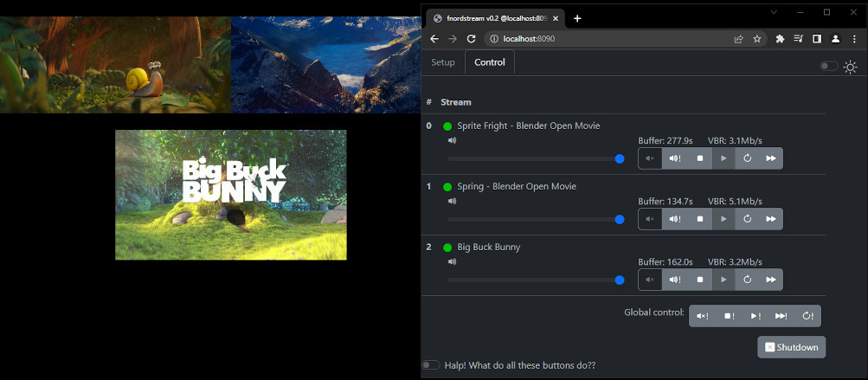
Task: Skip all streams in Global control
Action: coord(781,316)
